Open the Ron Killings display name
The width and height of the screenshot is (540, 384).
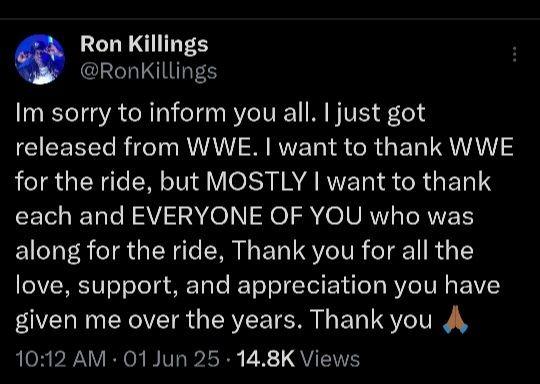pos(144,45)
